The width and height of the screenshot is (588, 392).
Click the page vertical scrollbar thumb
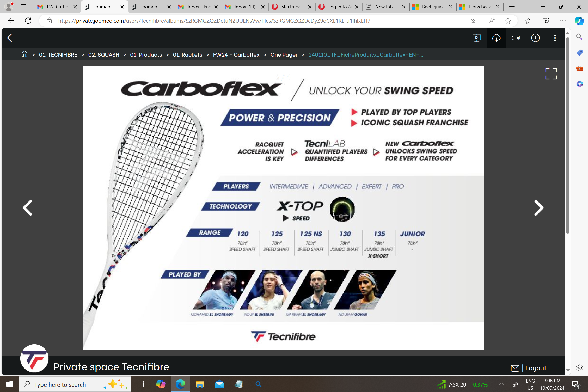pos(567,136)
